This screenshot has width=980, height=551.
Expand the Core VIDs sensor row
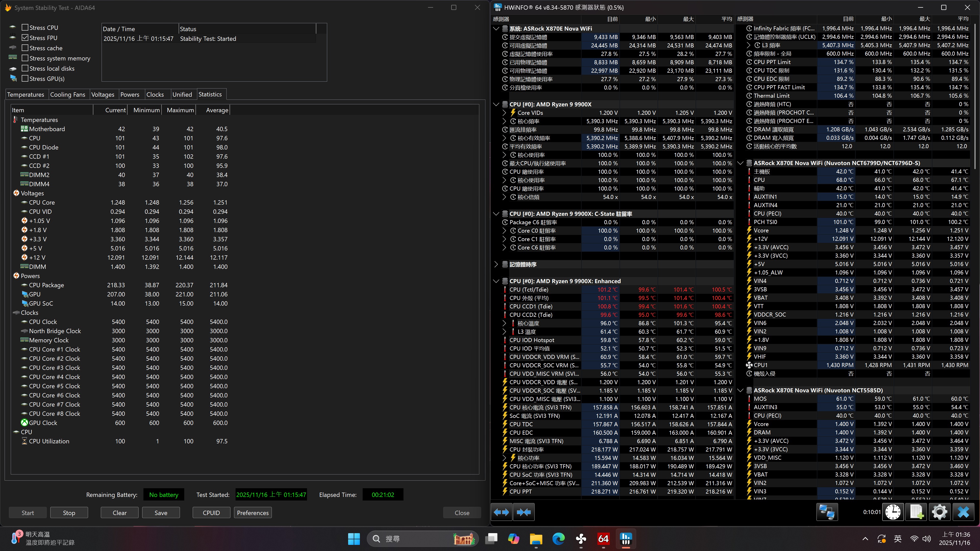pos(504,113)
